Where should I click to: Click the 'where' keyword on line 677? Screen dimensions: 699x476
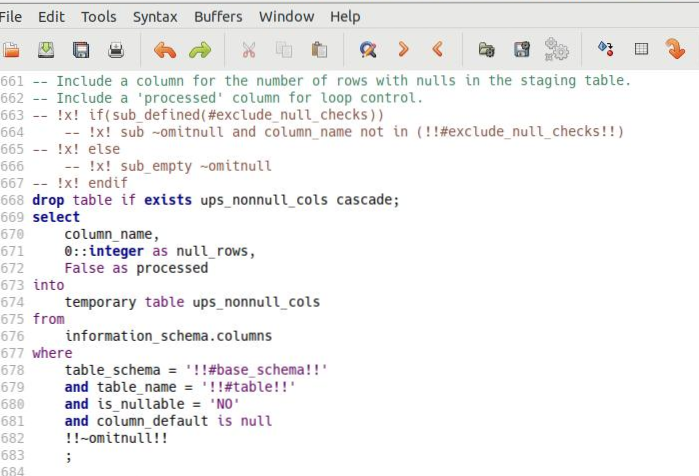pos(52,353)
